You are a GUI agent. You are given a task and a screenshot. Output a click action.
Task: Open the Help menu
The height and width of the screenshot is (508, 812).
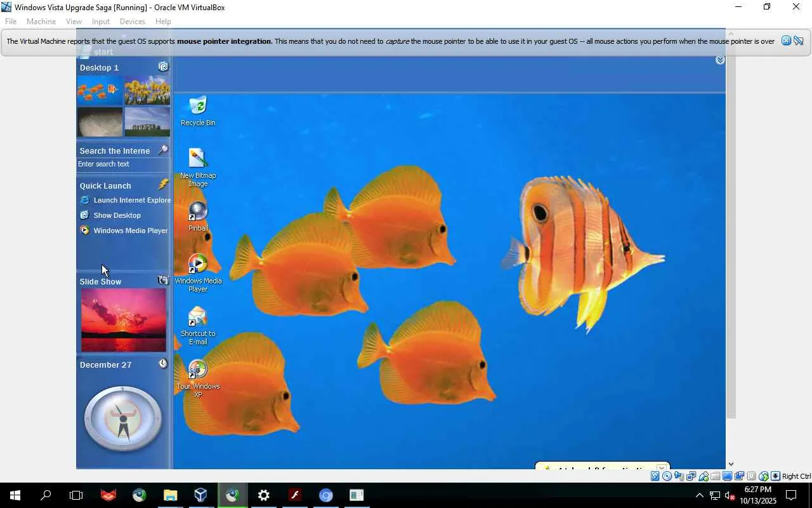click(x=163, y=21)
